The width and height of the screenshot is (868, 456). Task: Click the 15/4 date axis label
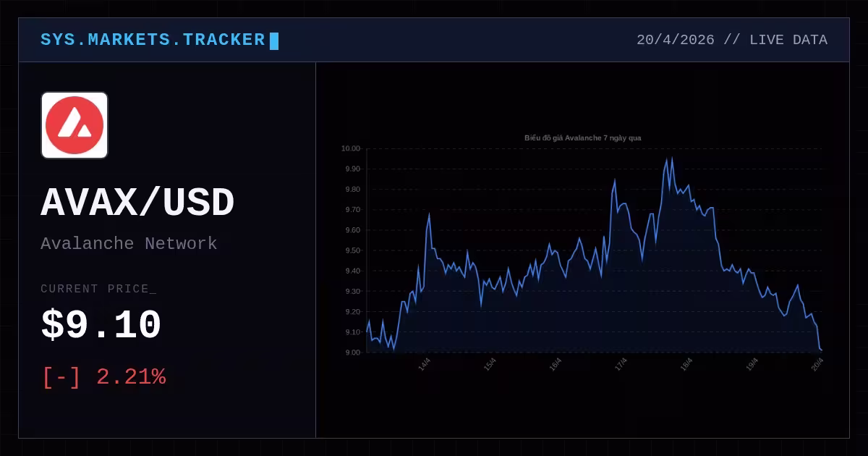pos(490,364)
